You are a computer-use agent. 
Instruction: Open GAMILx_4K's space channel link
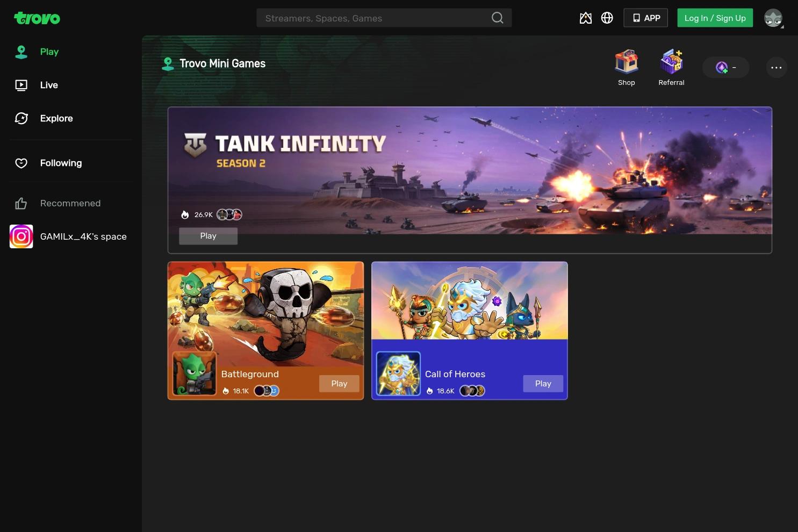pyautogui.click(x=83, y=237)
